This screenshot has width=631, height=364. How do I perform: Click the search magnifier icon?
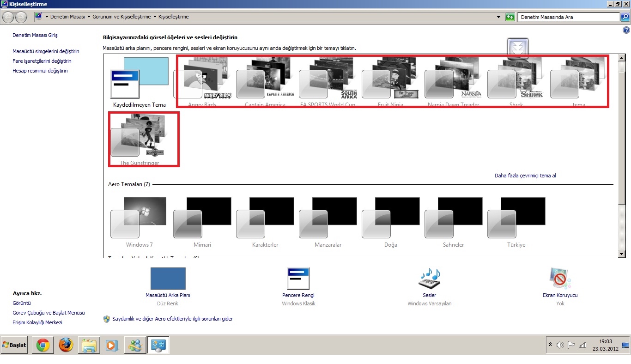(625, 17)
